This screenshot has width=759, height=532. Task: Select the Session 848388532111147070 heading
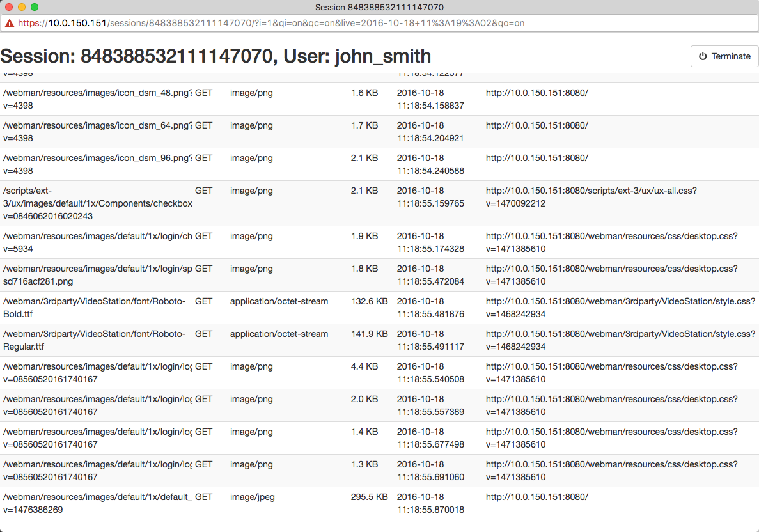[x=215, y=56]
